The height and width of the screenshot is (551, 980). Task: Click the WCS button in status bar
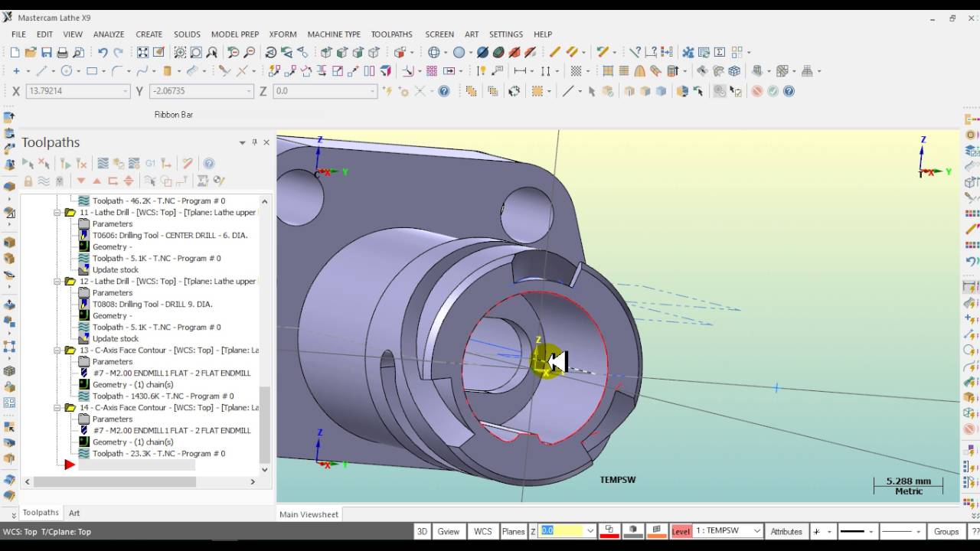tap(483, 531)
